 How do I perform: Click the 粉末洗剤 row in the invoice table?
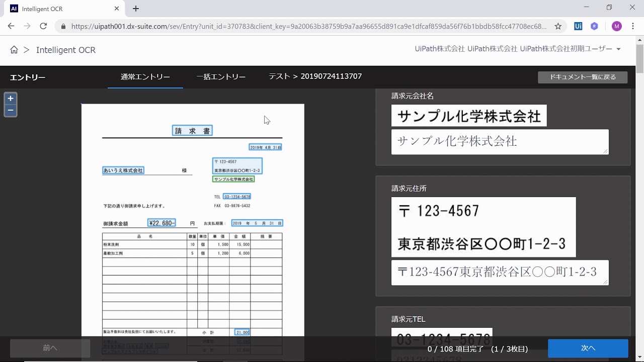point(192,244)
